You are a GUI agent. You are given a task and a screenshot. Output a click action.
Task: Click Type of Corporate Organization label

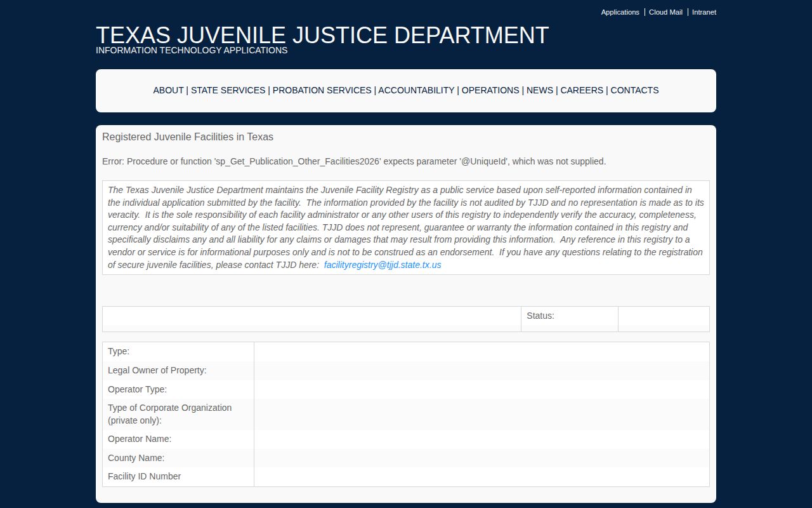point(170,414)
